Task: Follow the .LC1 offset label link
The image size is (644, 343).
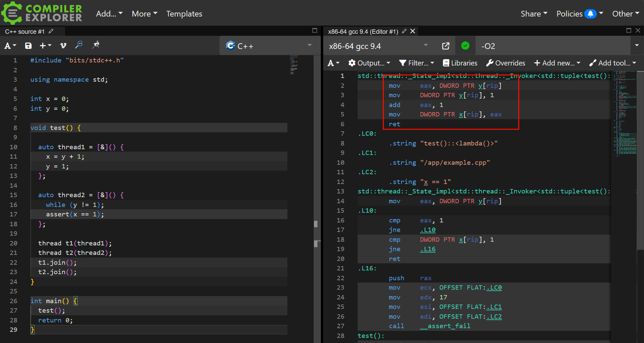Action: click(494, 307)
